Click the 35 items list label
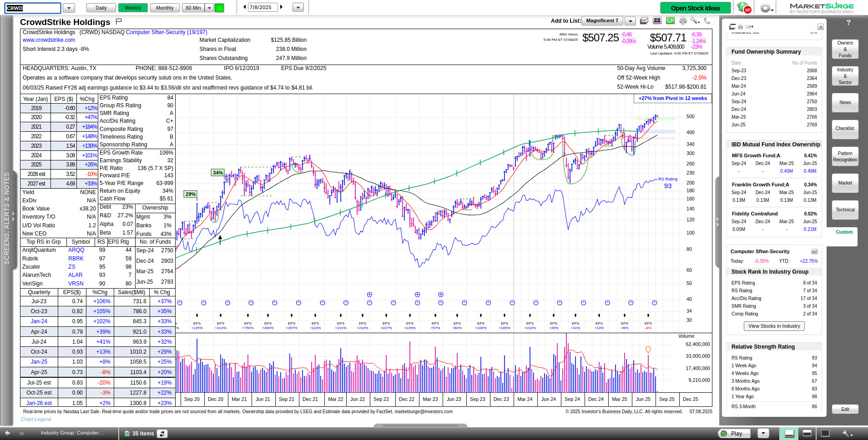 tap(143, 434)
